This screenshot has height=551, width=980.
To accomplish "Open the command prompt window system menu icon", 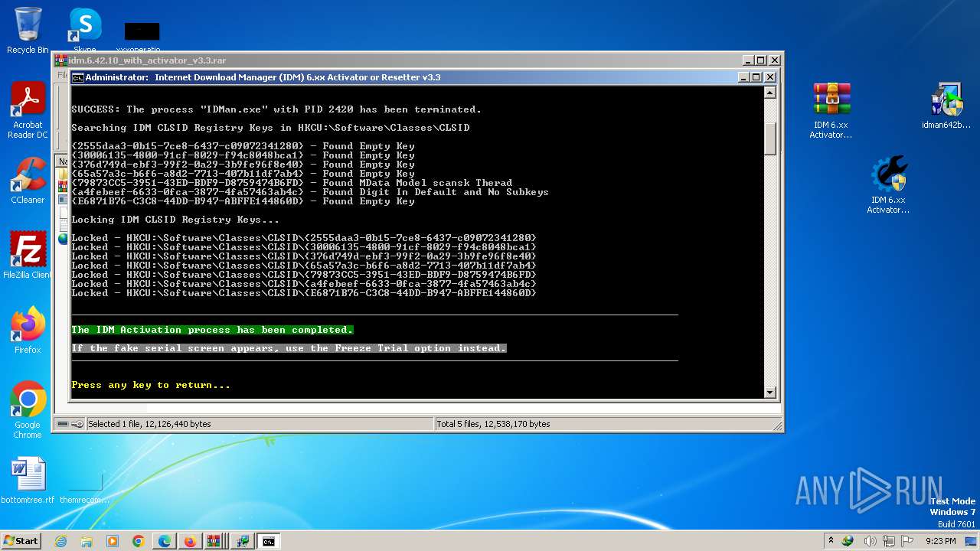I will pyautogui.click(x=77, y=77).
